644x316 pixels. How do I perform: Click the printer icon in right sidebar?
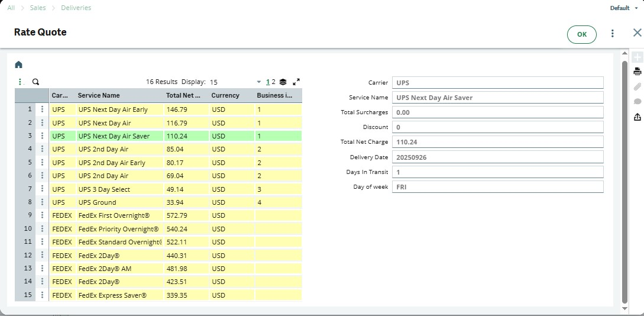pyautogui.click(x=637, y=72)
